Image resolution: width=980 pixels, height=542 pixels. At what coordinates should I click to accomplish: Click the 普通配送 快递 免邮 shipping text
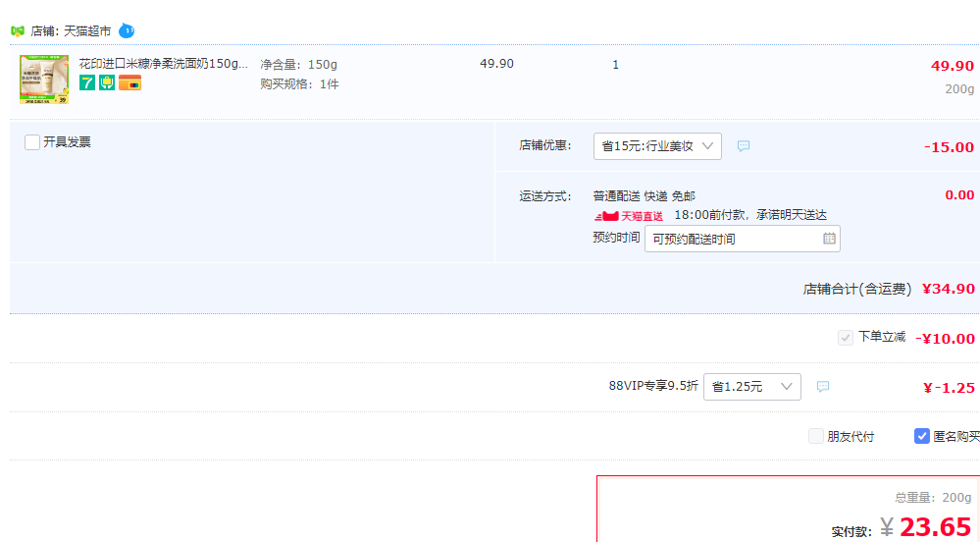point(645,196)
